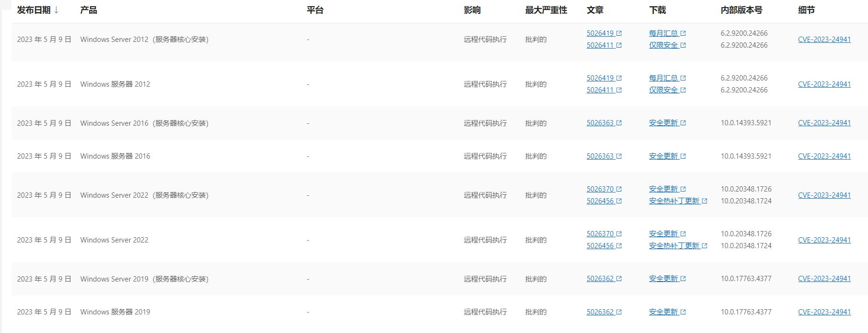Screen dimensions: 868x333
Task: Open CVE-2023-24941 in Server 2012 服务器核心安装 row
Action: [x=824, y=40]
